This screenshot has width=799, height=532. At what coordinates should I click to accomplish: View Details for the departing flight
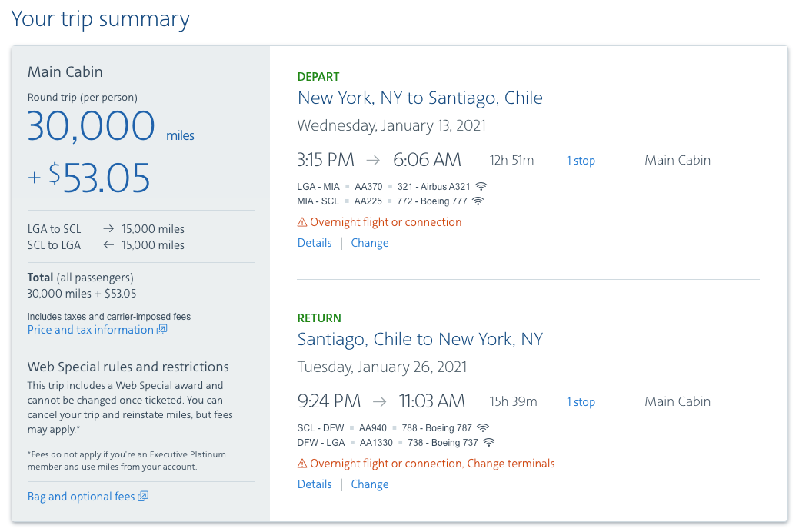coord(315,243)
